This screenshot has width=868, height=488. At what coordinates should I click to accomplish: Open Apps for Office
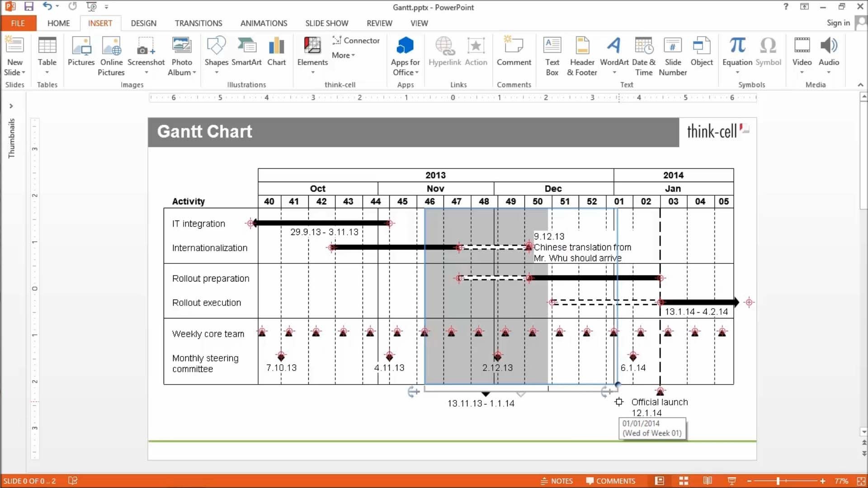(405, 56)
